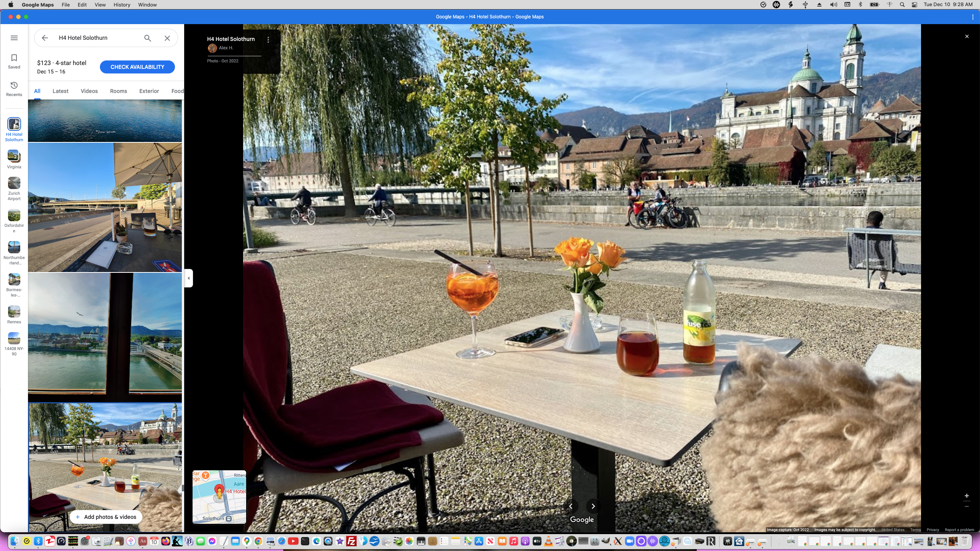980x551 pixels.
Task: Open the window's three-dot menu
Action: pos(972,17)
